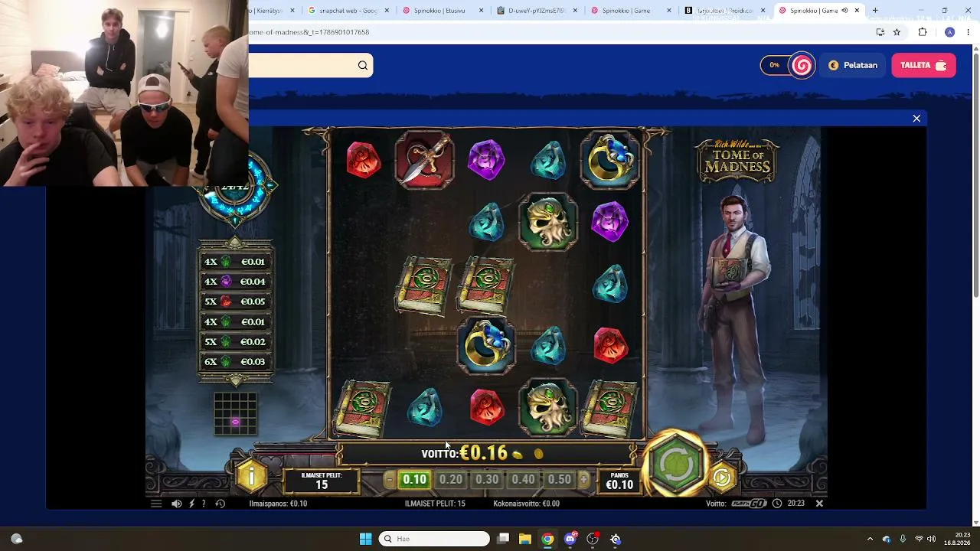Open Task View on the taskbar

[x=503, y=539]
